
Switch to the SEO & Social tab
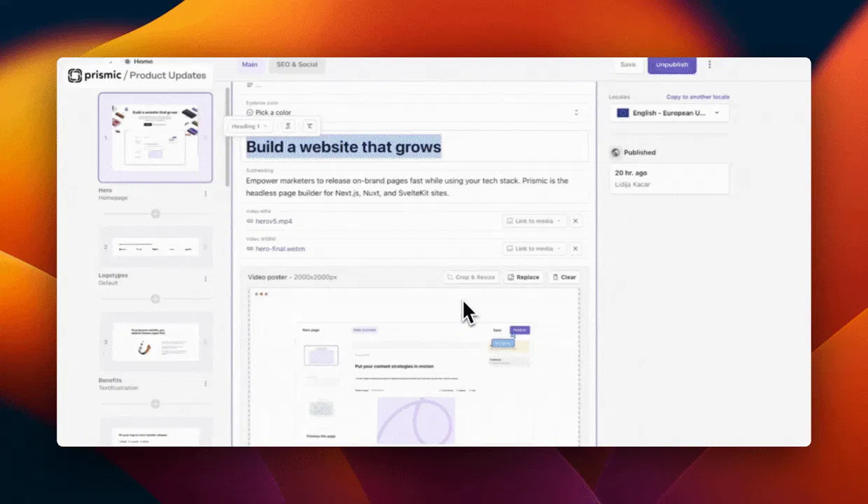click(x=297, y=64)
